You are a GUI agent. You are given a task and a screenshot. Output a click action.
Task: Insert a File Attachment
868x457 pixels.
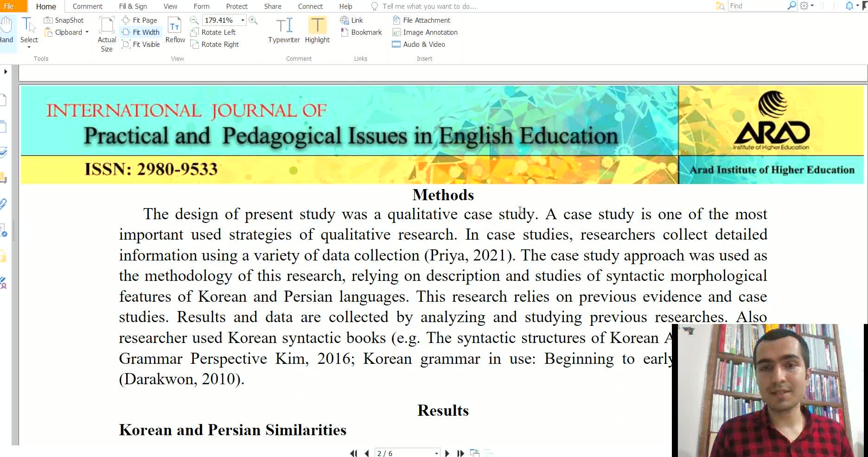click(x=421, y=20)
